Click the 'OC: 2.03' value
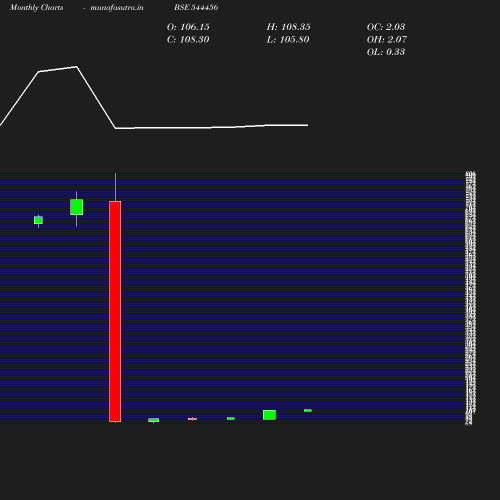 click(x=386, y=27)
